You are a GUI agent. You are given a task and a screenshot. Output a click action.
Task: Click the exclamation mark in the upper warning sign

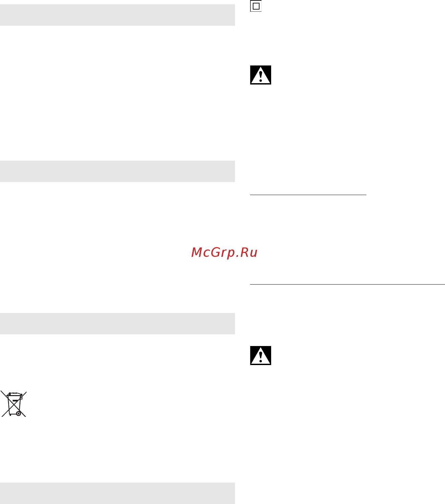tap(260, 76)
